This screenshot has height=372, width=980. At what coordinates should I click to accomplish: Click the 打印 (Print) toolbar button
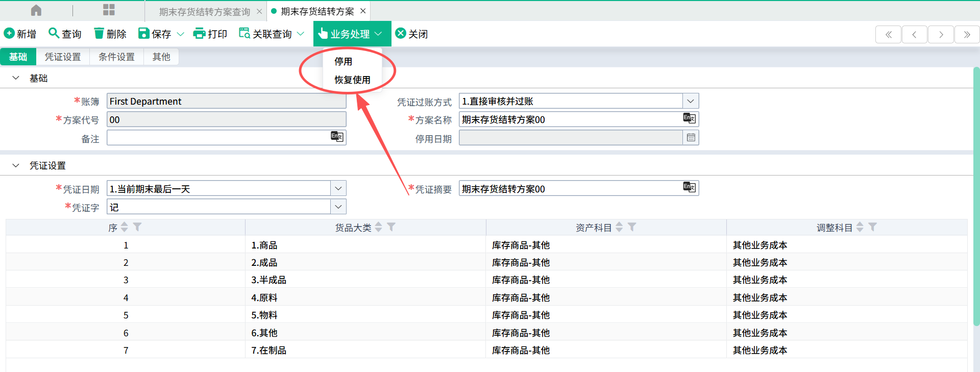pyautogui.click(x=210, y=34)
